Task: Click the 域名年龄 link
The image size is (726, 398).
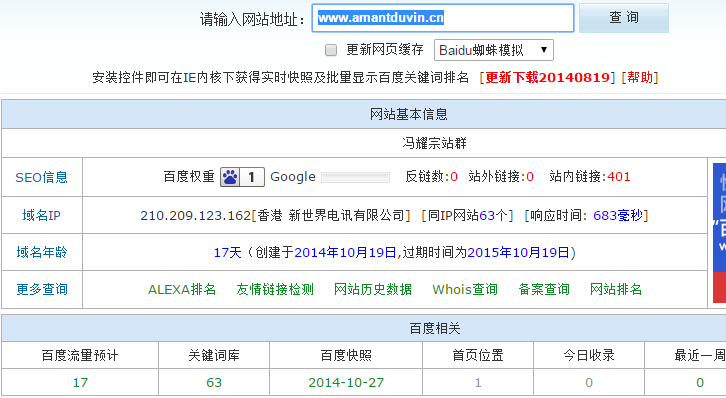Action: [x=42, y=252]
